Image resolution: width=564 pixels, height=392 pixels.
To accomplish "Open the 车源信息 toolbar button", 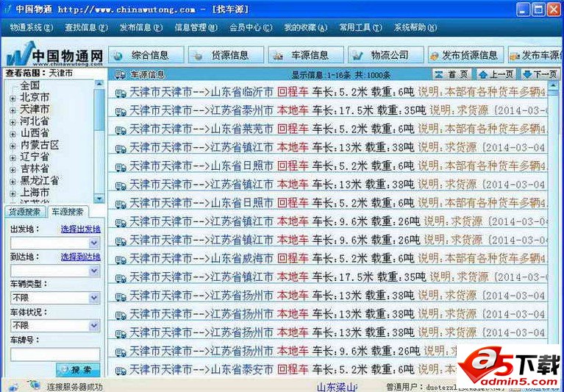I will [x=306, y=55].
